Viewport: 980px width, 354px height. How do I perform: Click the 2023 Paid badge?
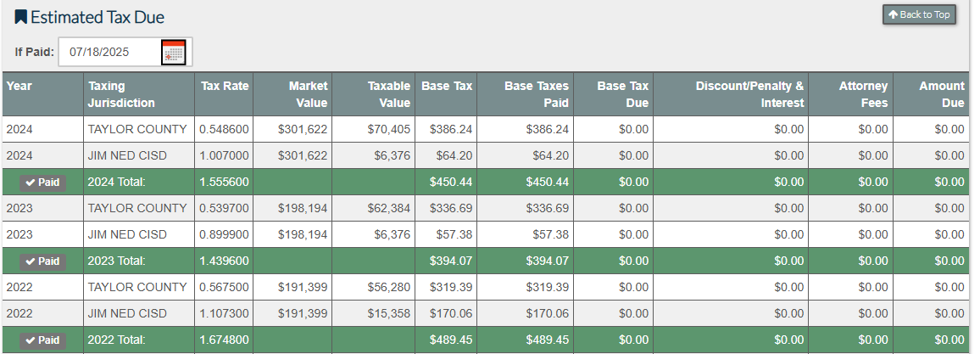[x=42, y=261]
